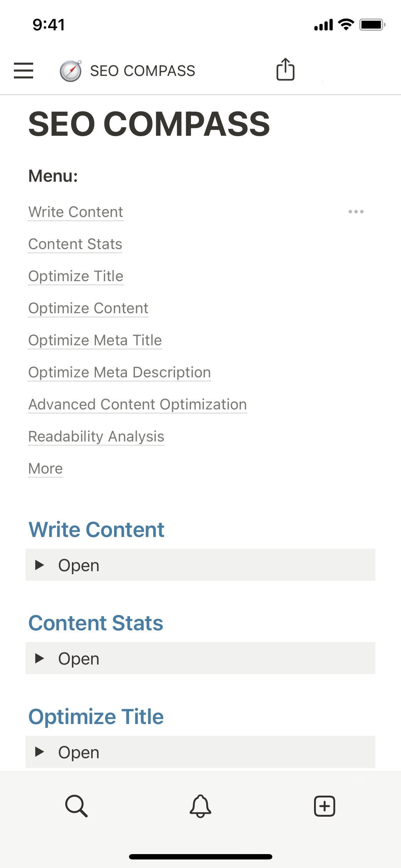401x868 pixels.
Task: Tap the SEO Compass page icon
Action: [71, 71]
